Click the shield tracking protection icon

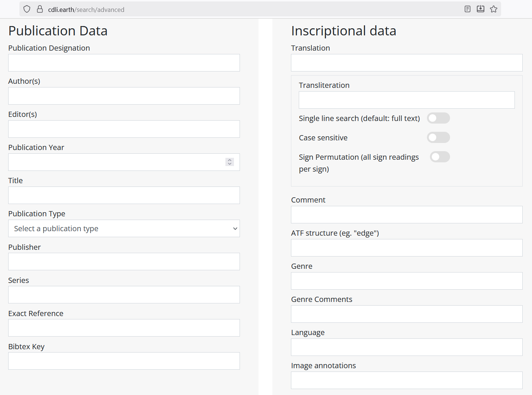(x=27, y=9)
